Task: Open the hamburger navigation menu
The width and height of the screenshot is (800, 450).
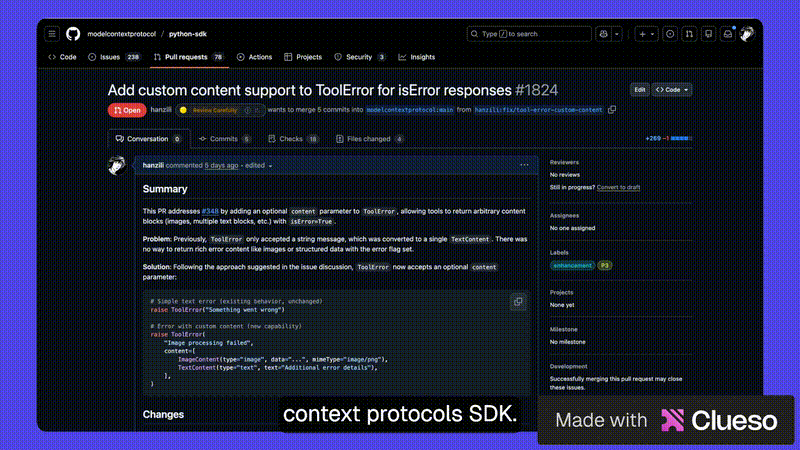Action: [x=52, y=34]
